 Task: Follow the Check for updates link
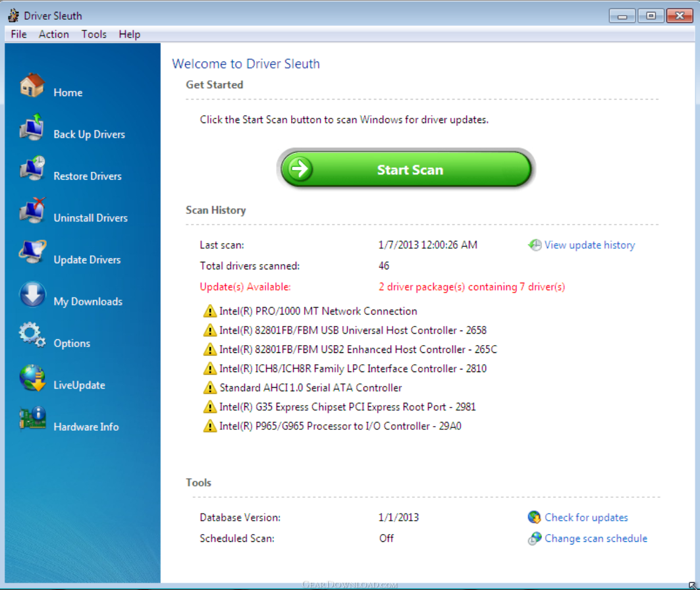pyautogui.click(x=586, y=518)
